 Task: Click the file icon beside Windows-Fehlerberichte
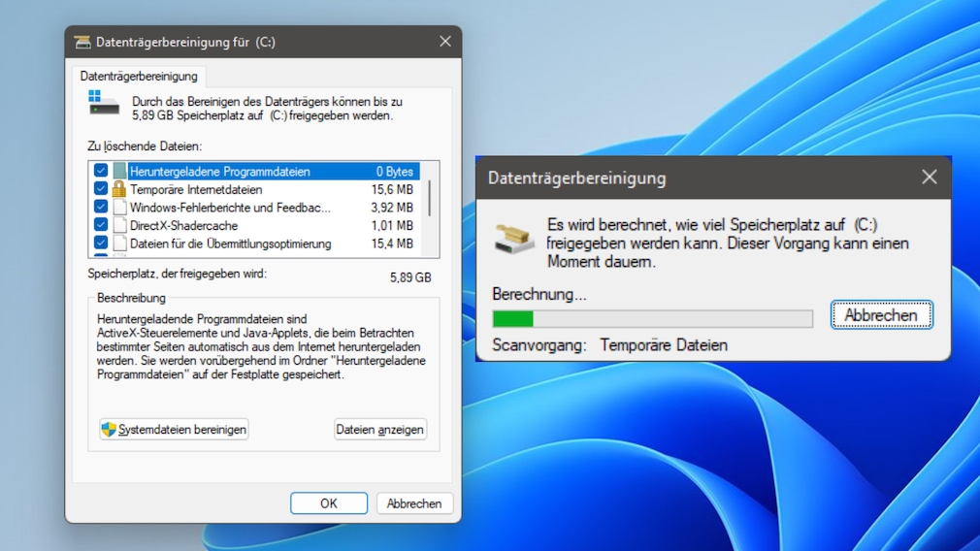tap(119, 207)
